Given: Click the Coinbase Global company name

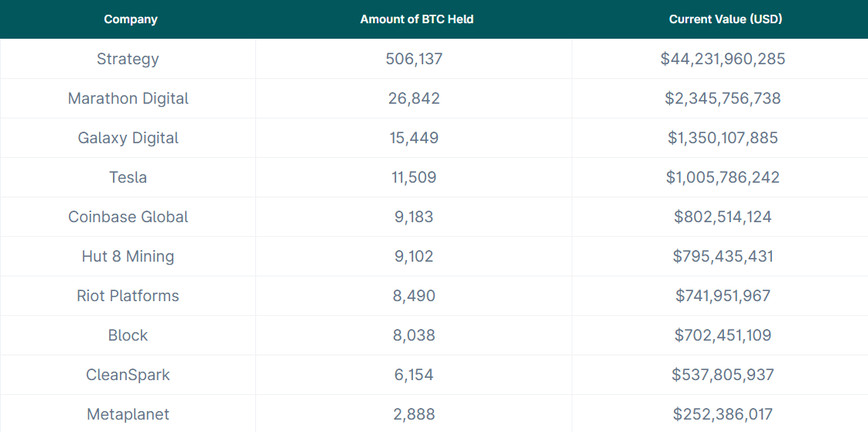Looking at the screenshot, I should (x=128, y=217).
